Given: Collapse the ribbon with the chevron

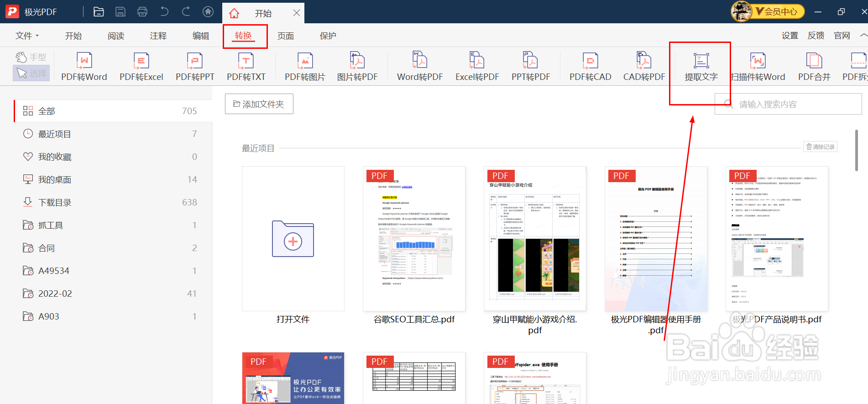Looking at the screenshot, I should click(863, 35).
